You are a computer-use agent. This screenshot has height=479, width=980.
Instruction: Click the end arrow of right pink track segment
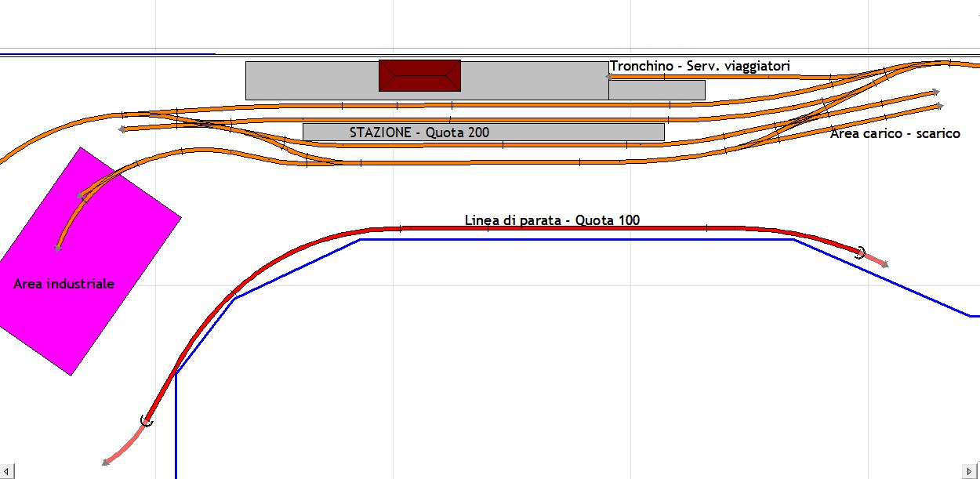click(885, 265)
